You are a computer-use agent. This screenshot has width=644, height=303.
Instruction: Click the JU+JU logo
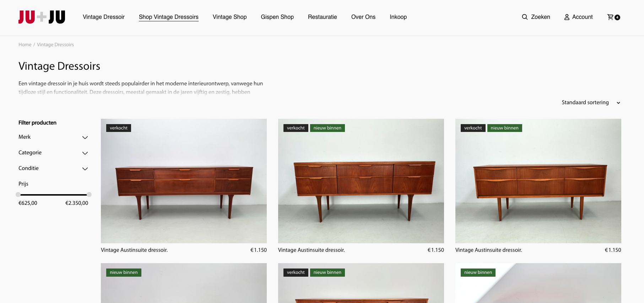pyautogui.click(x=42, y=17)
